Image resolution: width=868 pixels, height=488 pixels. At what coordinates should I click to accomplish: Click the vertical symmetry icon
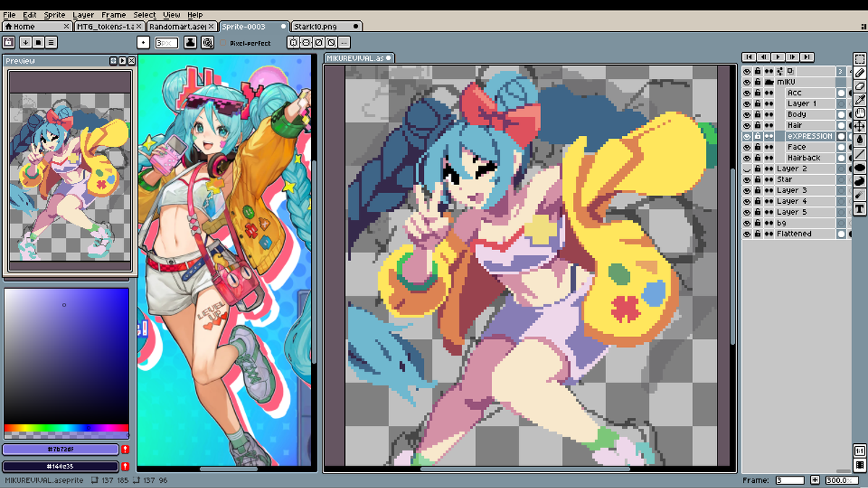pos(306,43)
